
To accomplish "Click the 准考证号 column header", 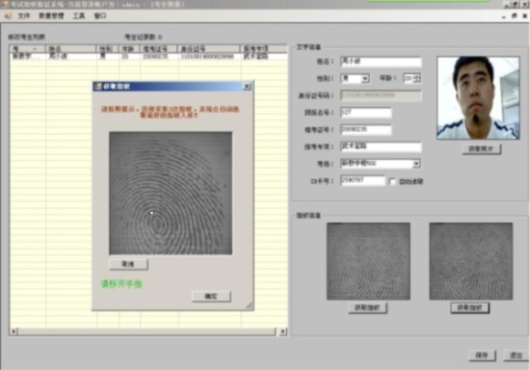I will tap(159, 49).
